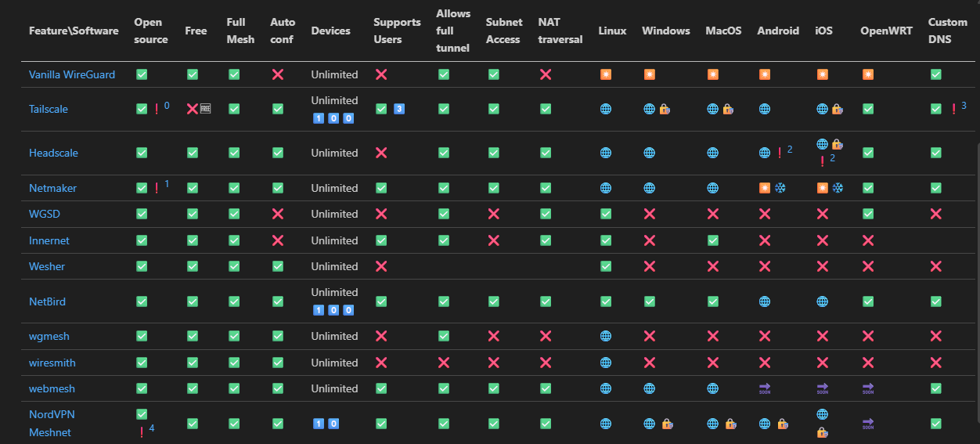Click the Soon arrow in webmesh Android cell

coord(765,388)
